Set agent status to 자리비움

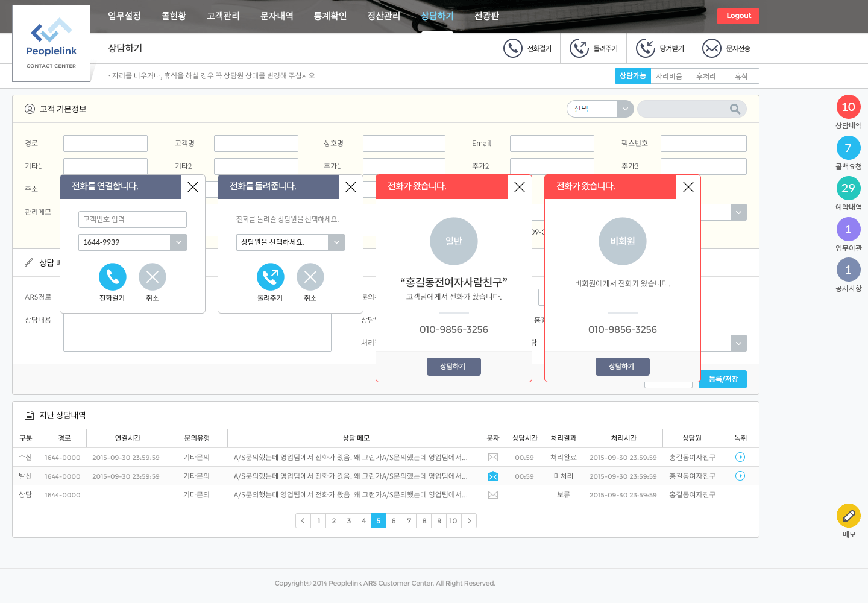(x=668, y=76)
